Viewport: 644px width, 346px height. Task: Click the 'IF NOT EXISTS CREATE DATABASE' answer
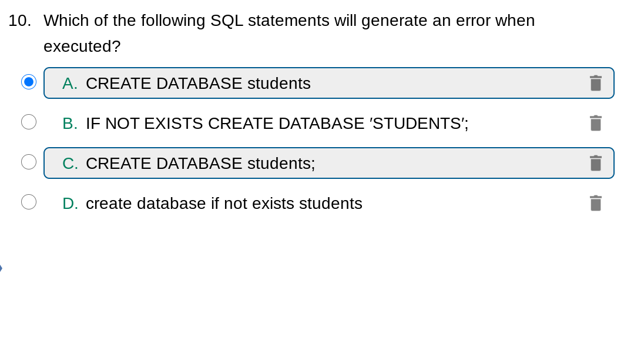point(277,124)
